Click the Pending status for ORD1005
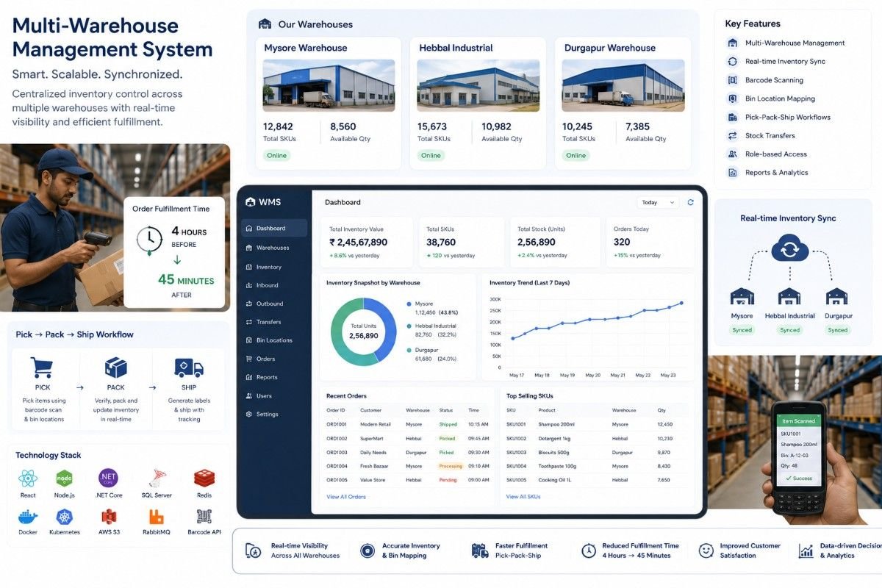This screenshot has width=882, height=588. click(448, 480)
